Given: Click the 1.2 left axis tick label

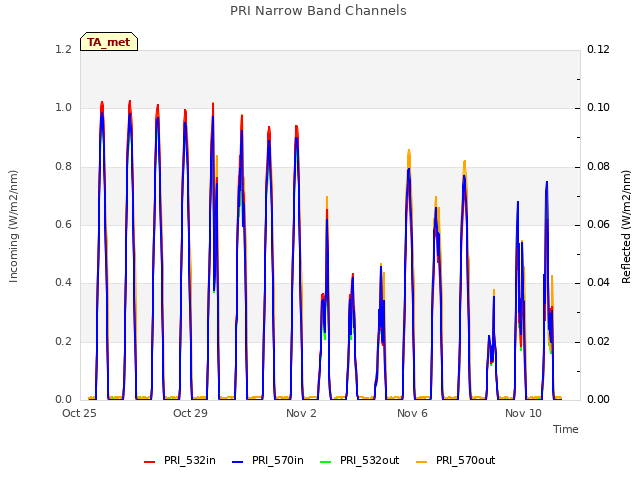Looking at the screenshot, I should tap(63, 49).
